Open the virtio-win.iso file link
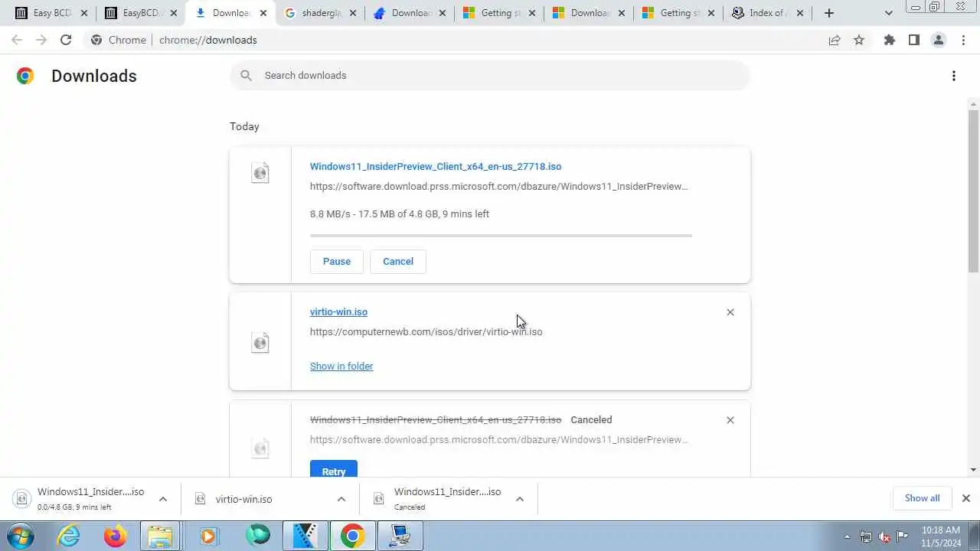 pos(338,311)
